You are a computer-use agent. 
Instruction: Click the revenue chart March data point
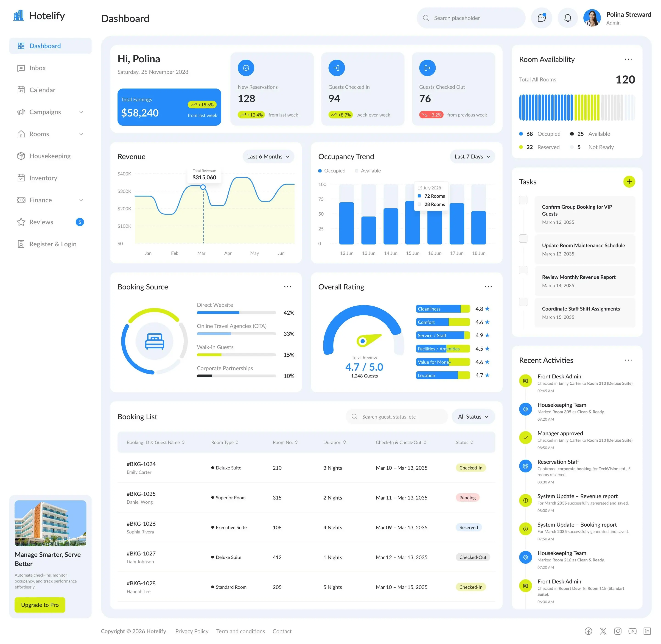click(203, 187)
